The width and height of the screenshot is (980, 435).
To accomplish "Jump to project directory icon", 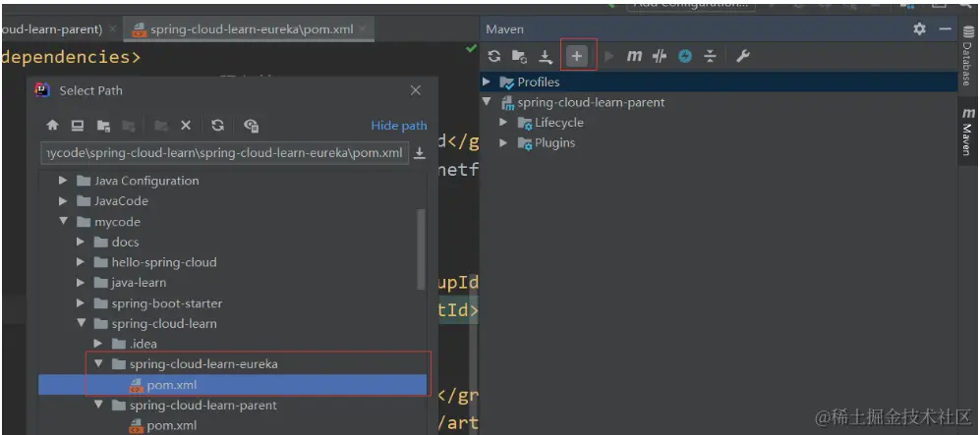I will 104,126.
